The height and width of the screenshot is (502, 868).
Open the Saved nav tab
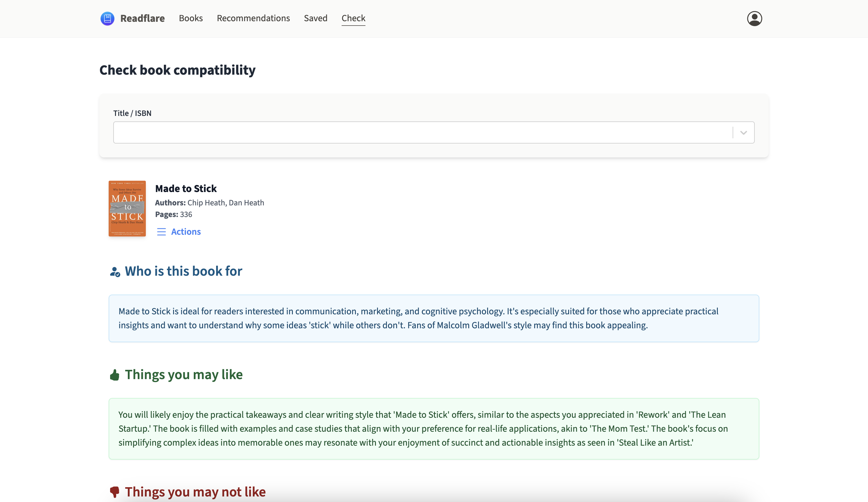[315, 18]
